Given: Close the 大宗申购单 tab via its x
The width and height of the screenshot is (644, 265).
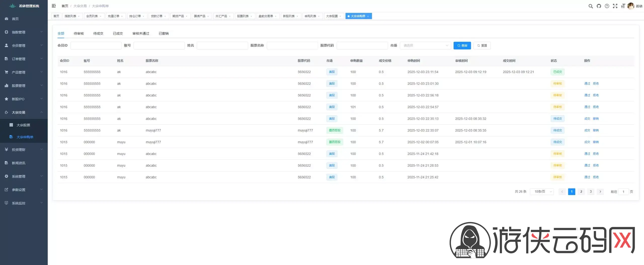Looking at the screenshot, I should coord(368,16).
